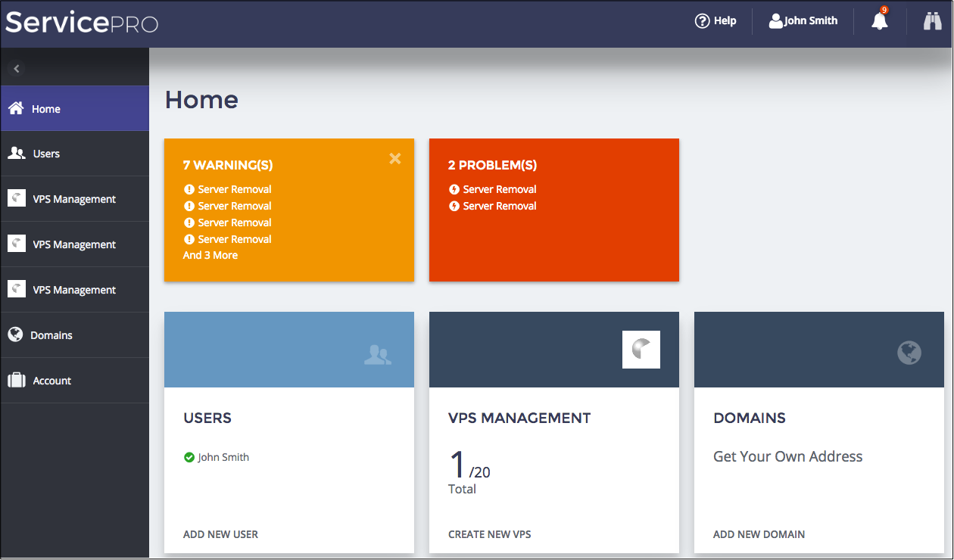Collapse the sidebar with the chevron arrow

coord(17,69)
